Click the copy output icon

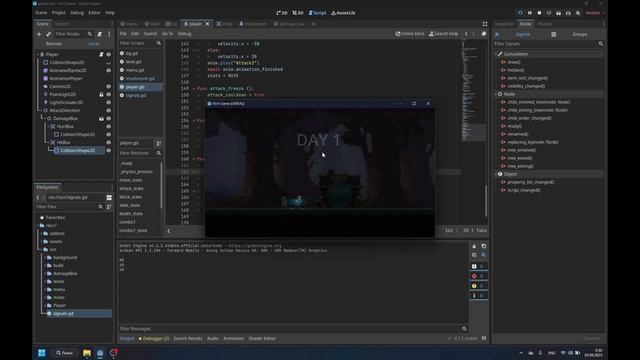click(x=484, y=246)
